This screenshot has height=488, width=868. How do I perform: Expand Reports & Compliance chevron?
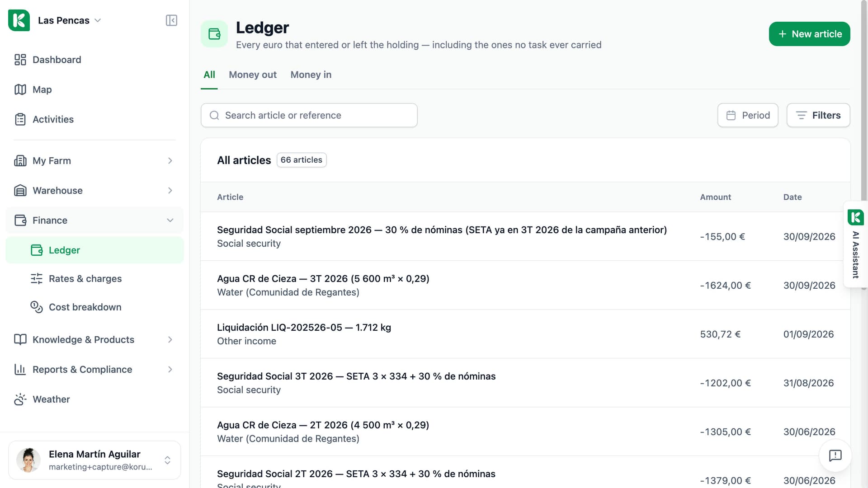pos(170,370)
